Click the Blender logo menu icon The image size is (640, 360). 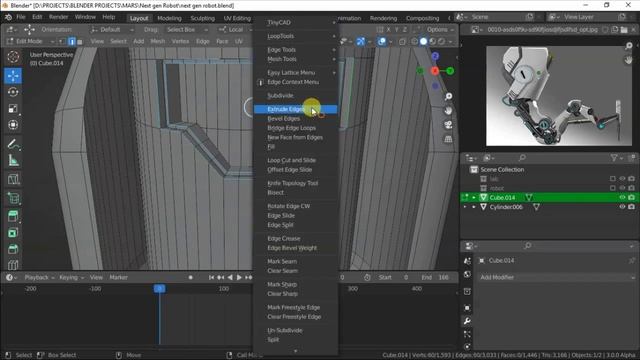8,17
